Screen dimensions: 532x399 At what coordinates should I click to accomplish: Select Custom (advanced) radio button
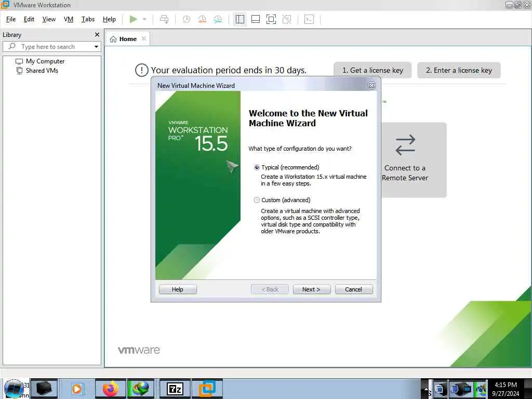pyautogui.click(x=257, y=200)
